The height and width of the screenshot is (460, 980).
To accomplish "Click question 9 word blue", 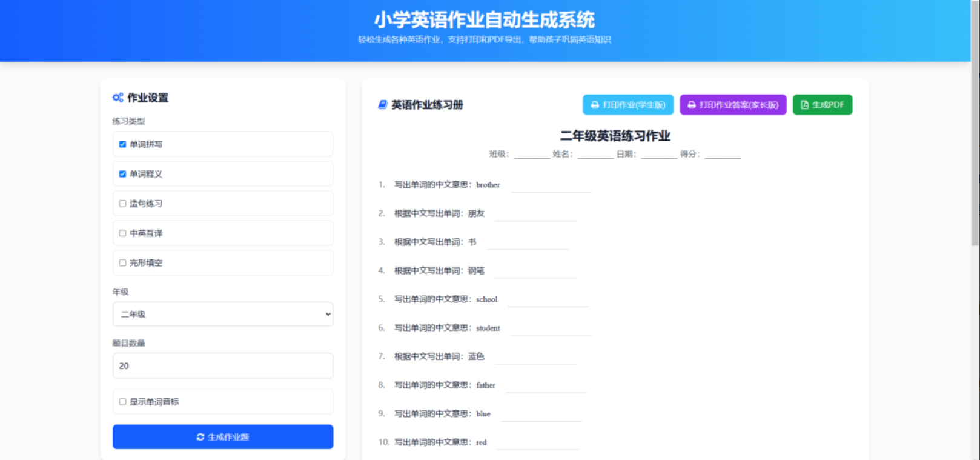I will coord(483,414).
